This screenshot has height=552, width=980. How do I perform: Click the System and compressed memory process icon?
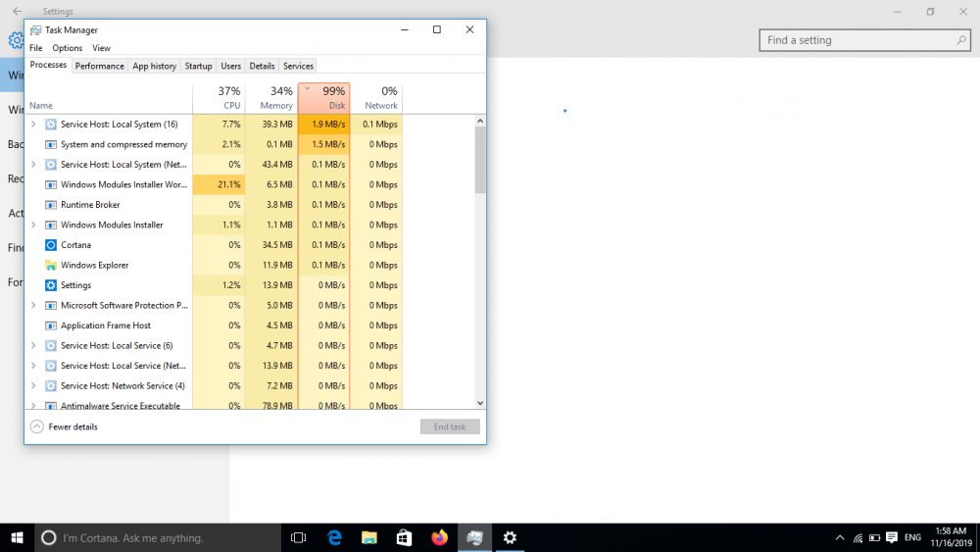tap(51, 144)
